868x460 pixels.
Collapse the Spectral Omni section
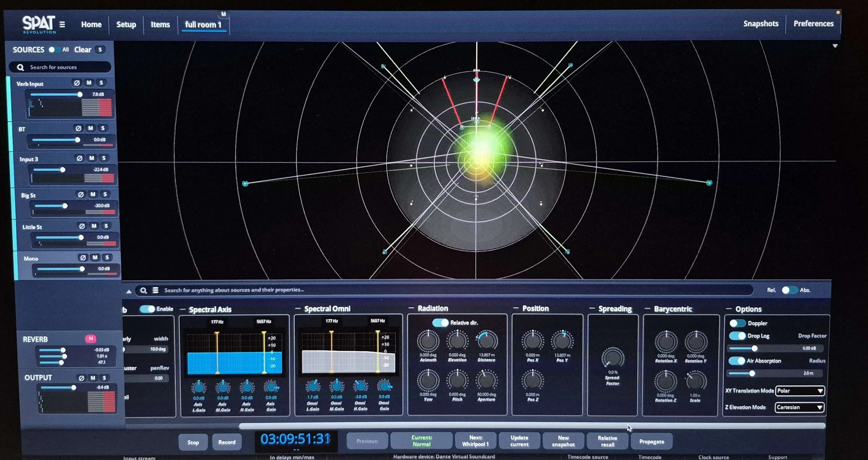tap(298, 309)
